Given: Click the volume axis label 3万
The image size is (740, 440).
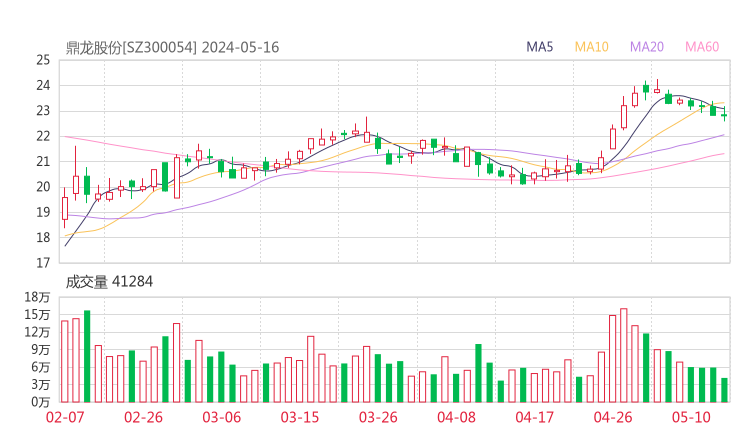Looking at the screenshot, I should click(x=41, y=385).
